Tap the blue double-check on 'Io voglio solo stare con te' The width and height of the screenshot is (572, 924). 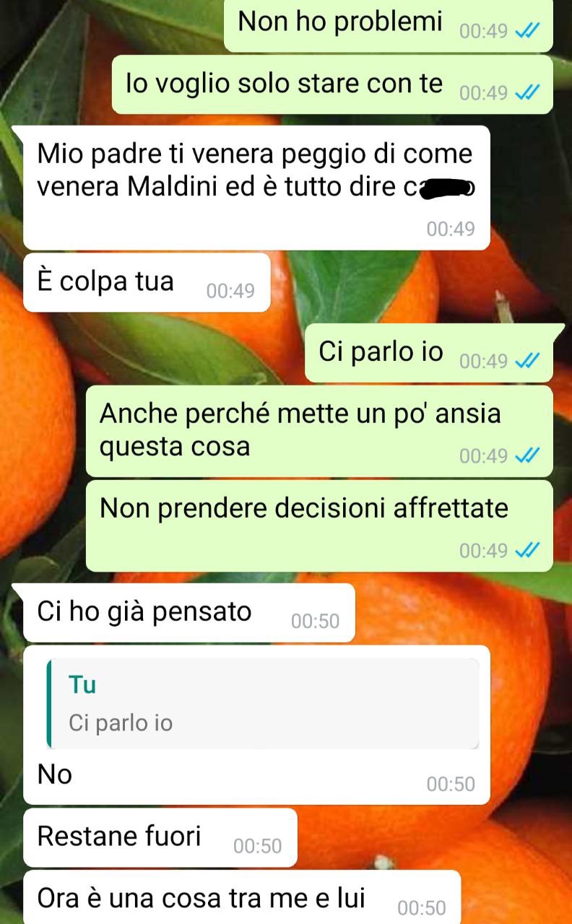pos(527,93)
